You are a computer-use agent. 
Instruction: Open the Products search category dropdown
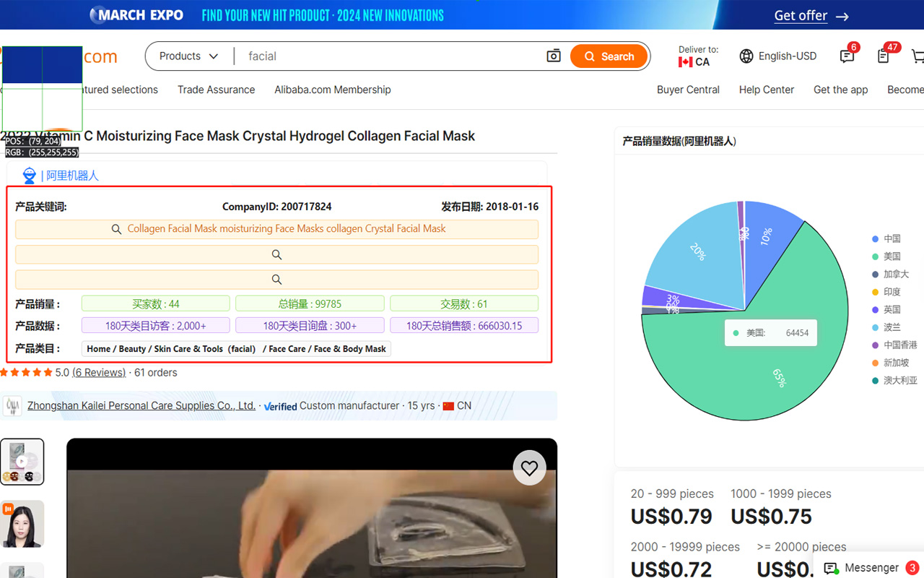tap(188, 56)
